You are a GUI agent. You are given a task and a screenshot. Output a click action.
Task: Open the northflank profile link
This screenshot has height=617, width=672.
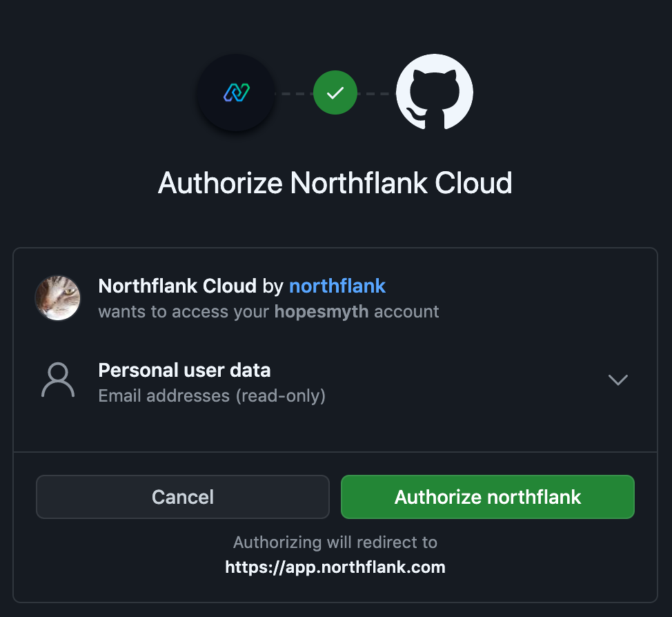337,285
